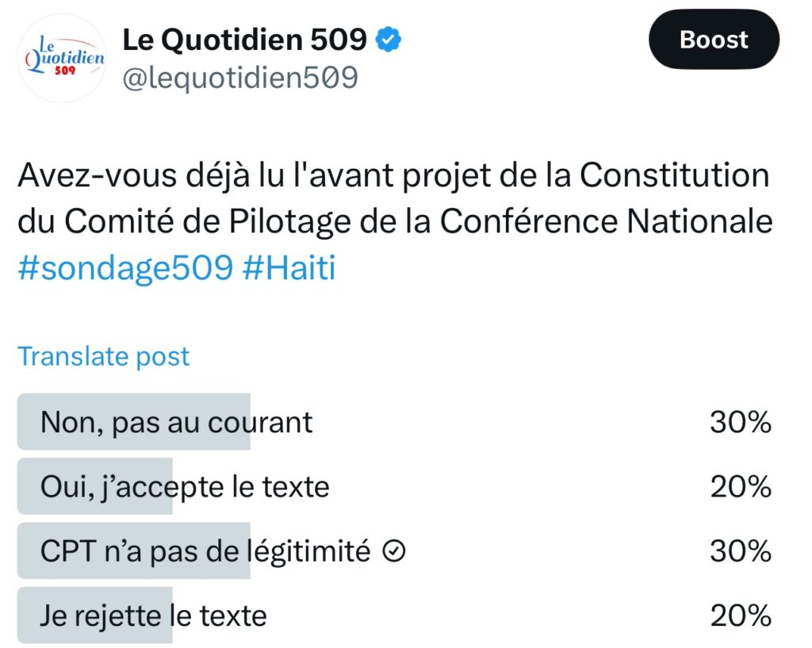Open the Le Quotidien 509 display name
Screen dimensions: 812x648
pos(245,40)
